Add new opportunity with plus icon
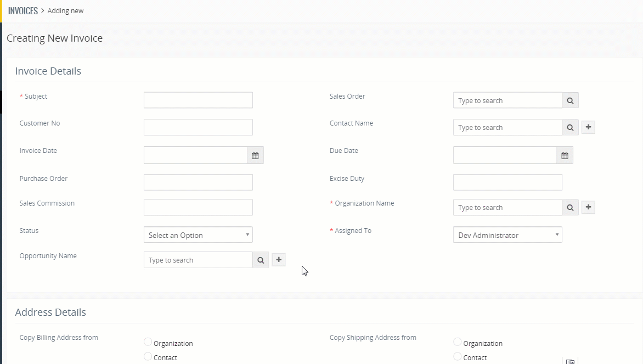Viewport: 643px width, 364px height. pos(279,260)
